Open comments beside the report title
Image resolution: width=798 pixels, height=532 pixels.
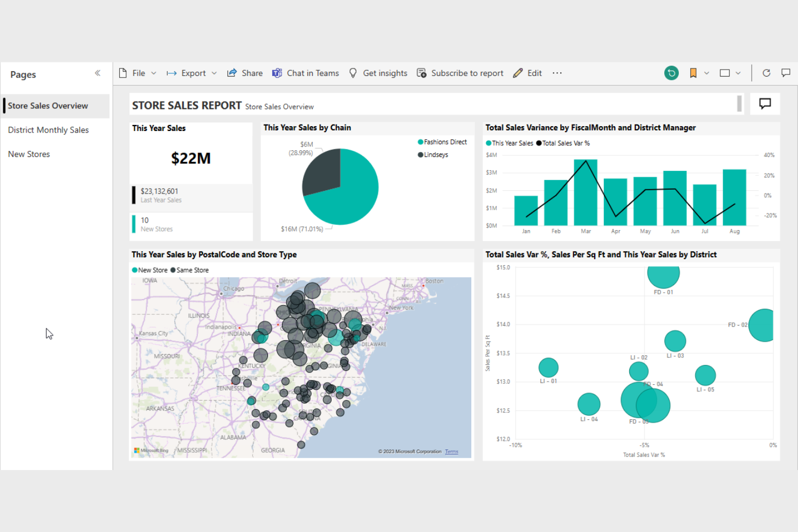click(x=765, y=103)
